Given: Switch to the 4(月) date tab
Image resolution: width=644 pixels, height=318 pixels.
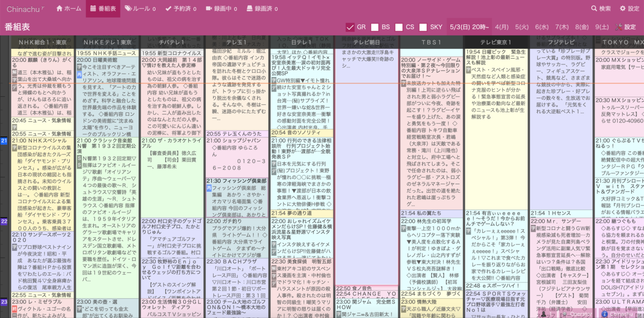Looking at the screenshot, I should (x=502, y=27).
